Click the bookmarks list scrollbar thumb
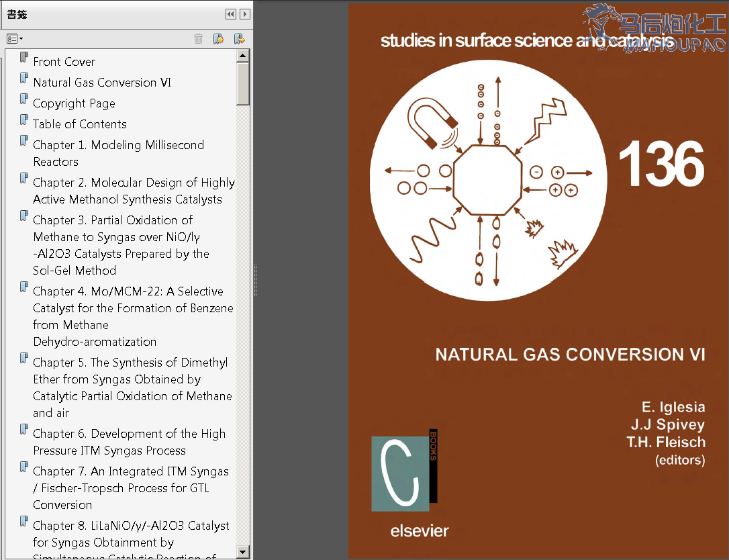The width and height of the screenshot is (729, 560). (243, 84)
